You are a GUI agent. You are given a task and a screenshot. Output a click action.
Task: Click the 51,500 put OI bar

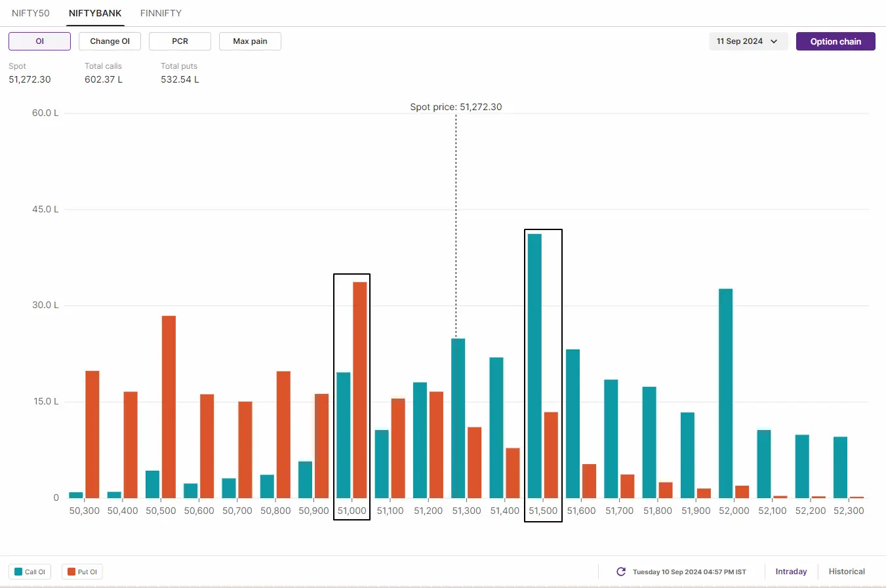coord(551,455)
